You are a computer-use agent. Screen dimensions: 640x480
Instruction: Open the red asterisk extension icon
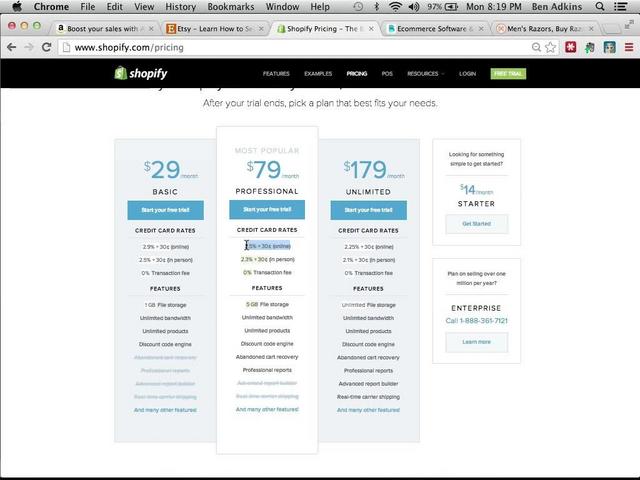[571, 47]
